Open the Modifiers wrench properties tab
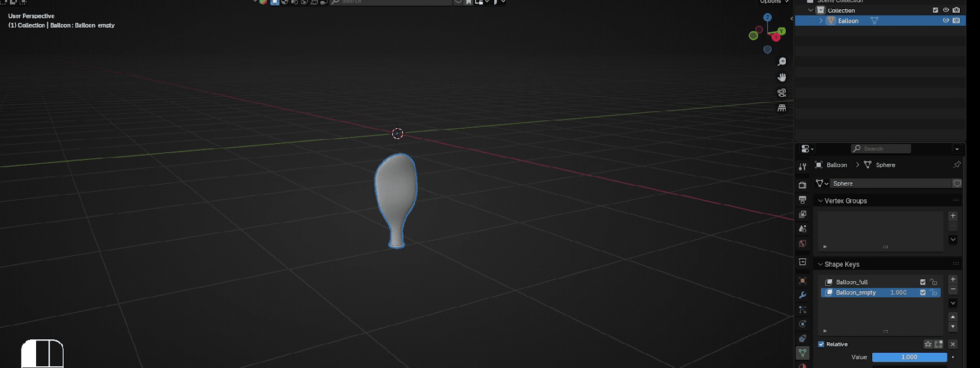Image resolution: width=980 pixels, height=368 pixels. (802, 295)
